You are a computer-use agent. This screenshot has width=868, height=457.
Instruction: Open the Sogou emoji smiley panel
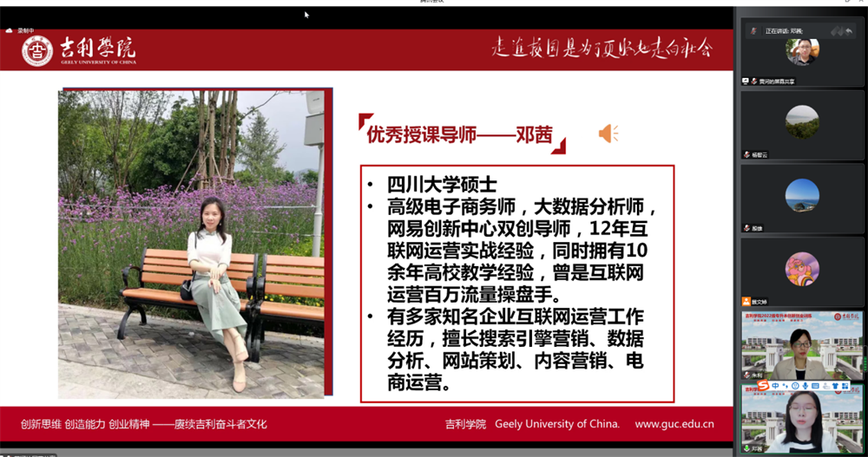795,386
